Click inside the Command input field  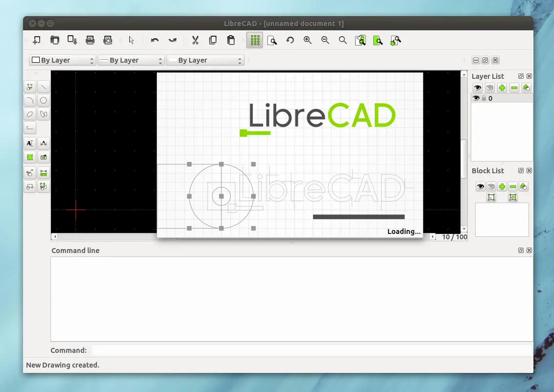tap(313, 350)
